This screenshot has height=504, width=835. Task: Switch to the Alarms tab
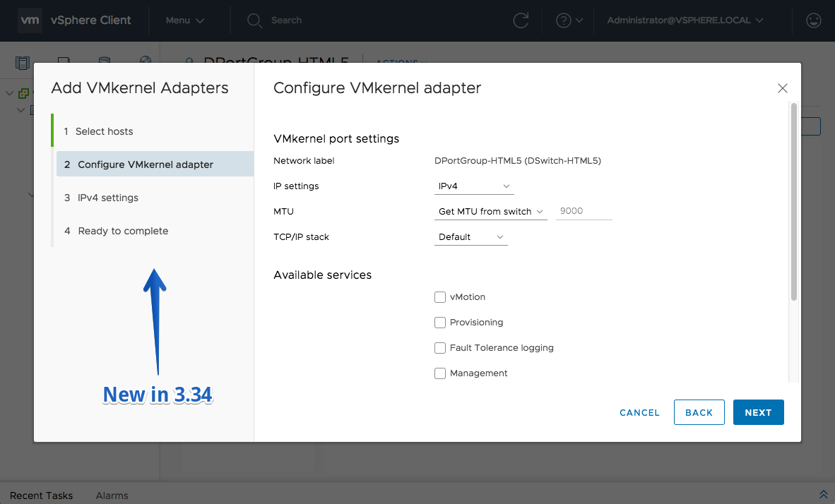tap(112, 496)
